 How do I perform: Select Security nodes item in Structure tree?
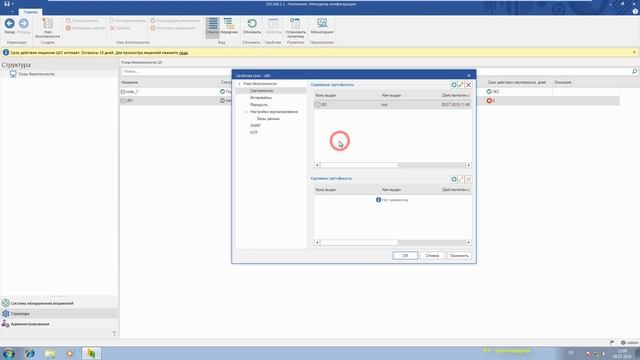36,74
